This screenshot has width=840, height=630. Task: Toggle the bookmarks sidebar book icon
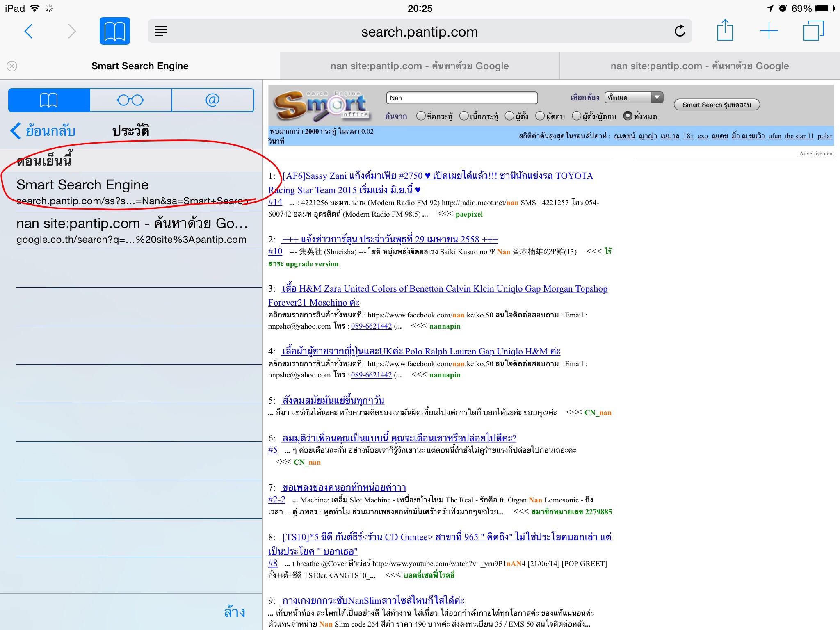click(115, 31)
